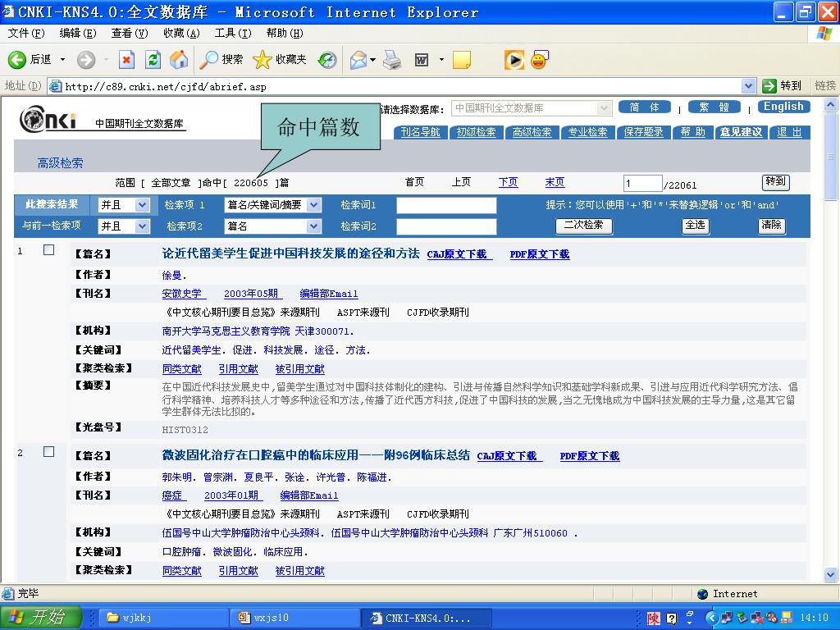Click the Edit with Word icon
Viewport: 840px width, 630px height.
point(422,59)
